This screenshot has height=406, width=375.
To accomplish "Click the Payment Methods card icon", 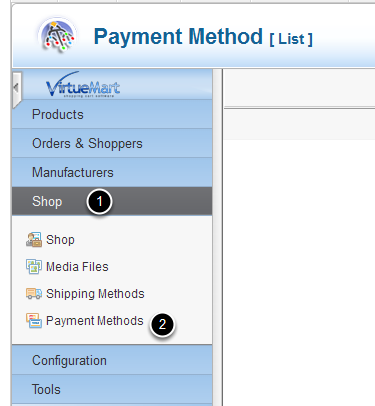I will (34, 320).
